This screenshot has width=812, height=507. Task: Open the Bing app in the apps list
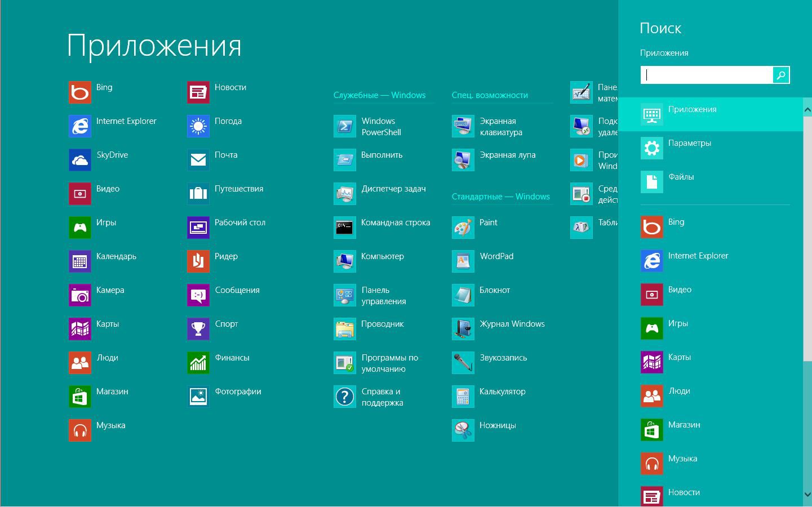(x=91, y=92)
